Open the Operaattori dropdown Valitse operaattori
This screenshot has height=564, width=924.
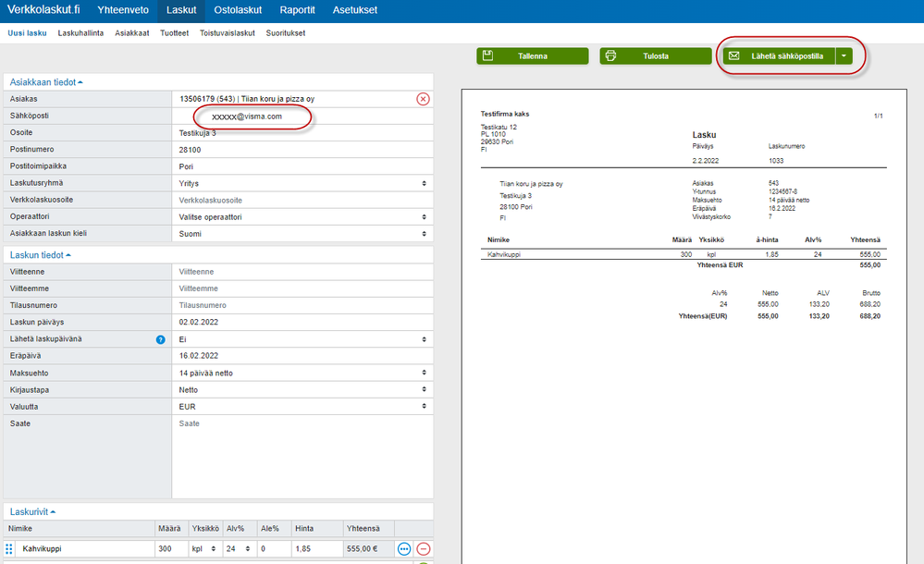302,217
